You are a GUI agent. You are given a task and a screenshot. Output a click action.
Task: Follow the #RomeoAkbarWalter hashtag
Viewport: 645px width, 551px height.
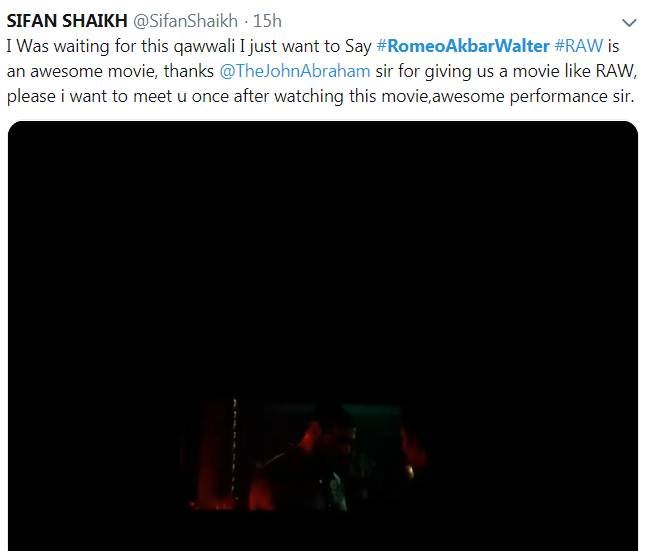[463, 46]
